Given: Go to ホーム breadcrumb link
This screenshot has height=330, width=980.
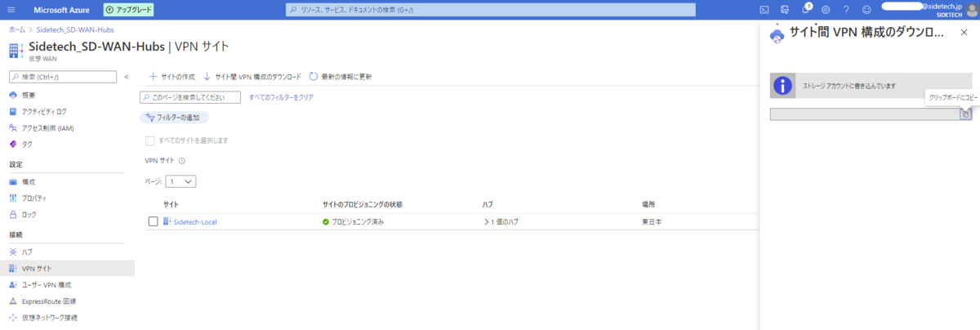Looking at the screenshot, I should click(16, 29).
